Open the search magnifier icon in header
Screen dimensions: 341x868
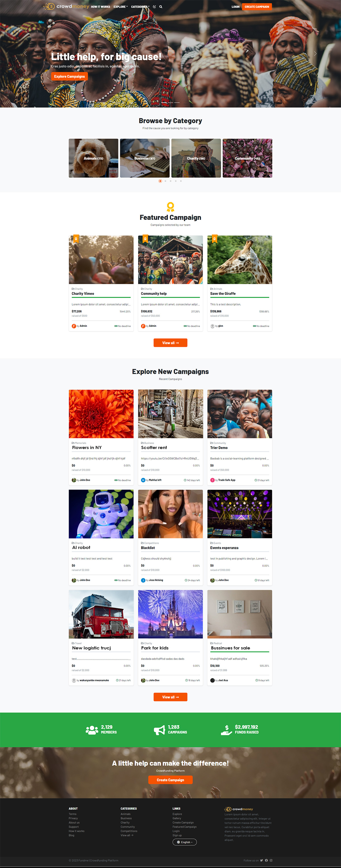(x=161, y=7)
